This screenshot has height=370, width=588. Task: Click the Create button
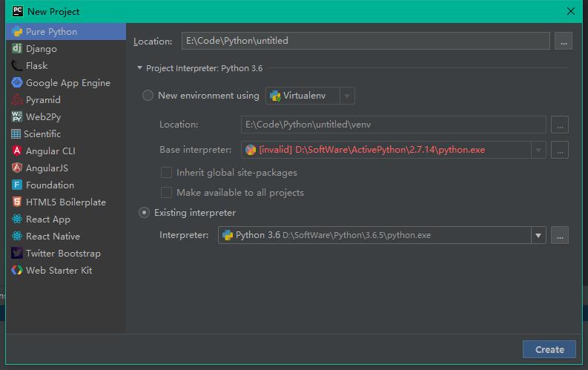coord(549,349)
